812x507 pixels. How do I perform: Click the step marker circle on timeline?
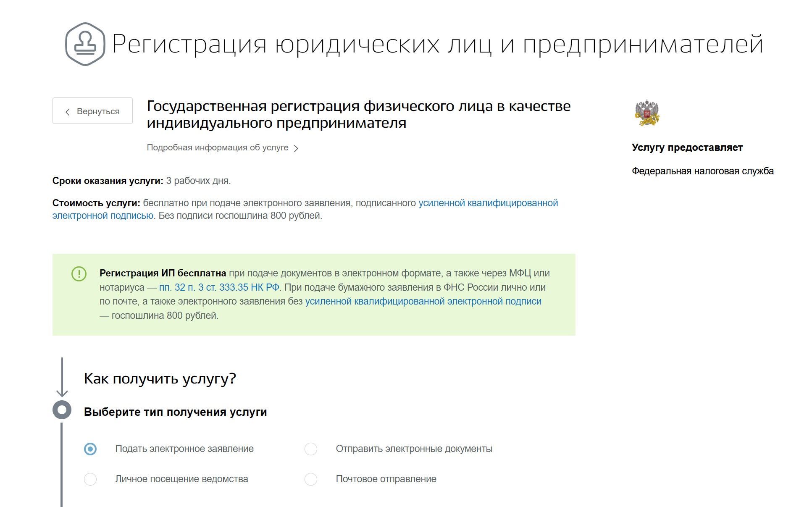tap(62, 410)
